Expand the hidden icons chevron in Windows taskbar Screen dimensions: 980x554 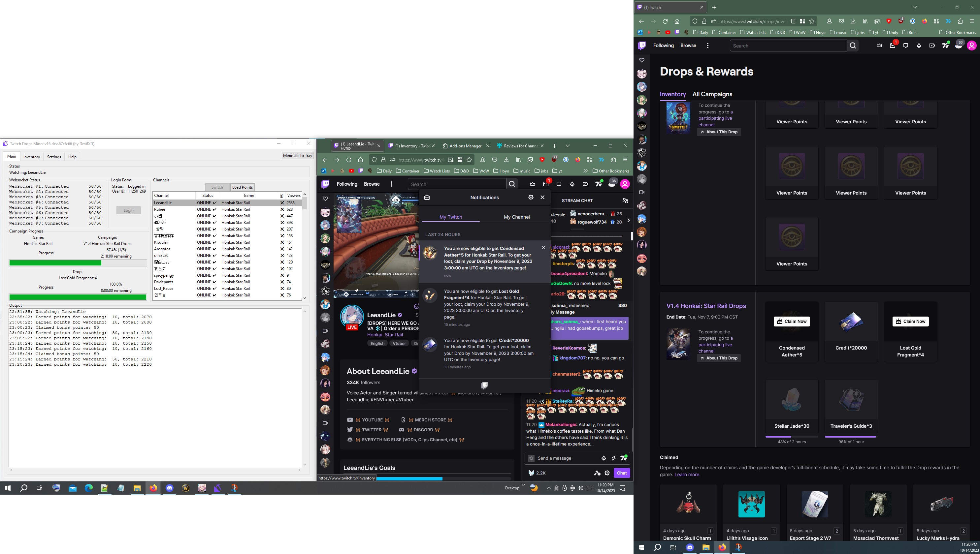pyautogui.click(x=549, y=488)
